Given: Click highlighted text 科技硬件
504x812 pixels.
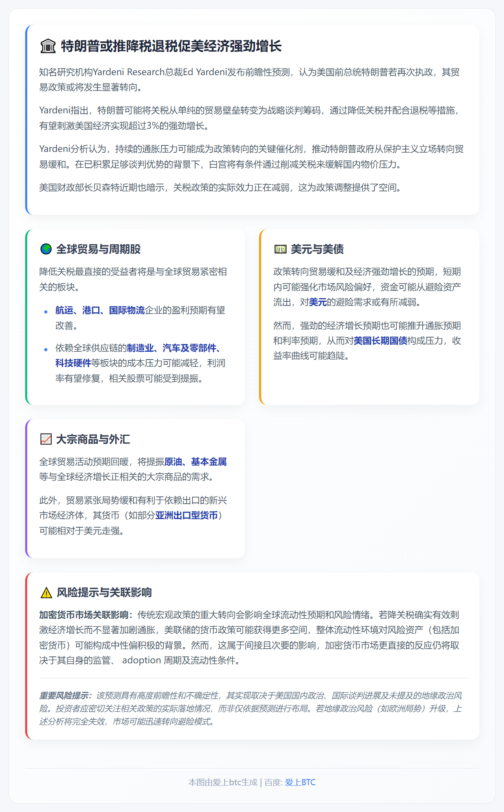Looking at the screenshot, I should [x=73, y=363].
